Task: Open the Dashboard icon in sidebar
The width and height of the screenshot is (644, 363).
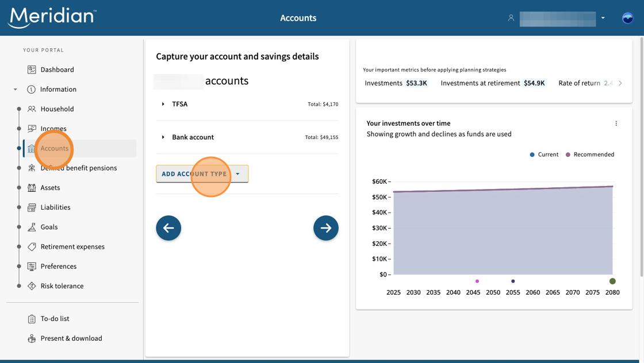Action: [x=32, y=69]
